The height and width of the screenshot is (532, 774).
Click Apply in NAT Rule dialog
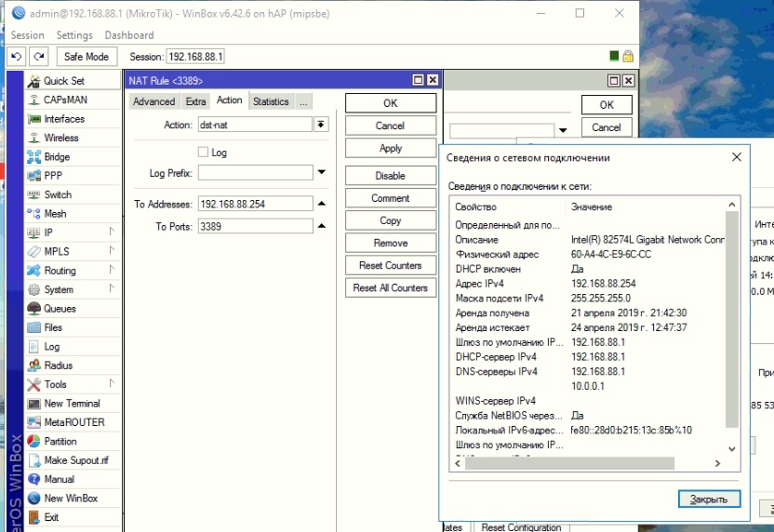pos(391,148)
